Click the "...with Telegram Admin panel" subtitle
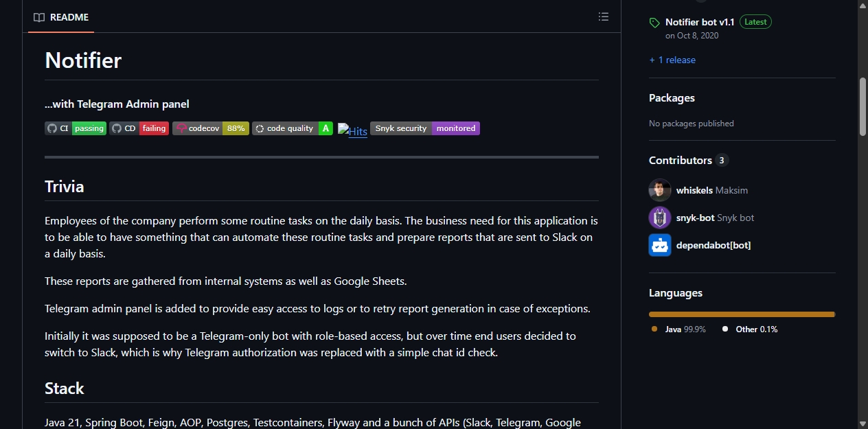868x429 pixels. click(117, 104)
